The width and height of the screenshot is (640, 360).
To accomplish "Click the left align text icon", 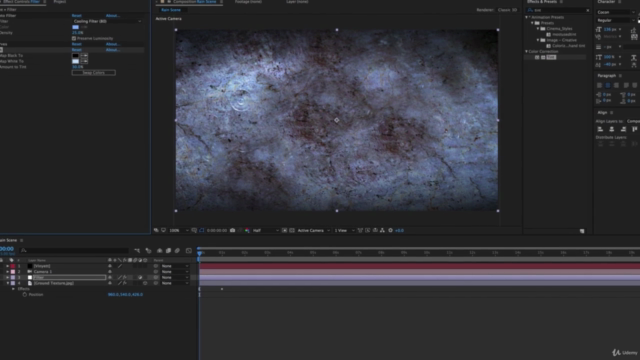I will [599, 85].
